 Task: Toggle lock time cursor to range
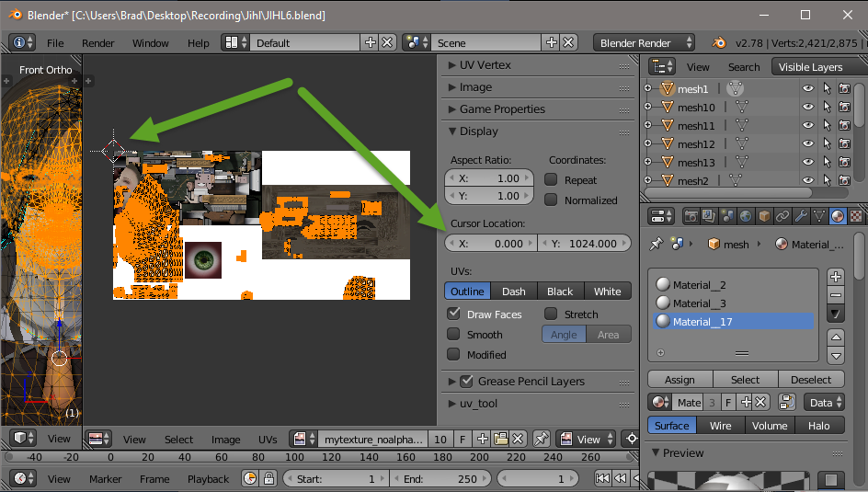pyautogui.click(x=268, y=479)
